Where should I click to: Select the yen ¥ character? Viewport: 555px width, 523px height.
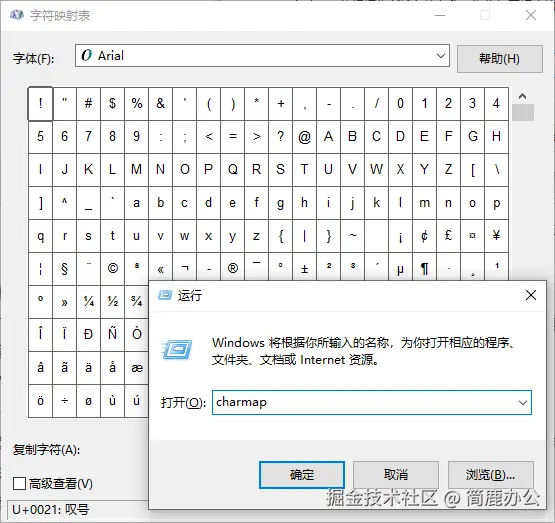(496, 236)
